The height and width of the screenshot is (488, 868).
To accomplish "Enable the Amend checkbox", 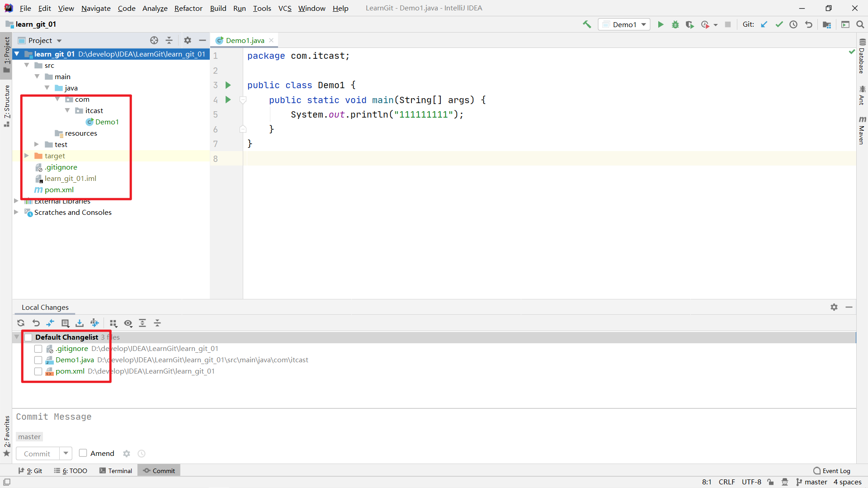I will (x=83, y=453).
